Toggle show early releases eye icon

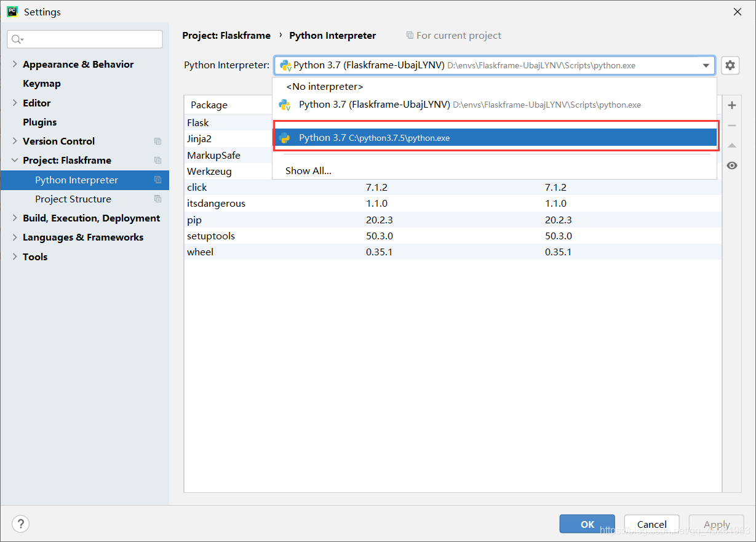(732, 165)
